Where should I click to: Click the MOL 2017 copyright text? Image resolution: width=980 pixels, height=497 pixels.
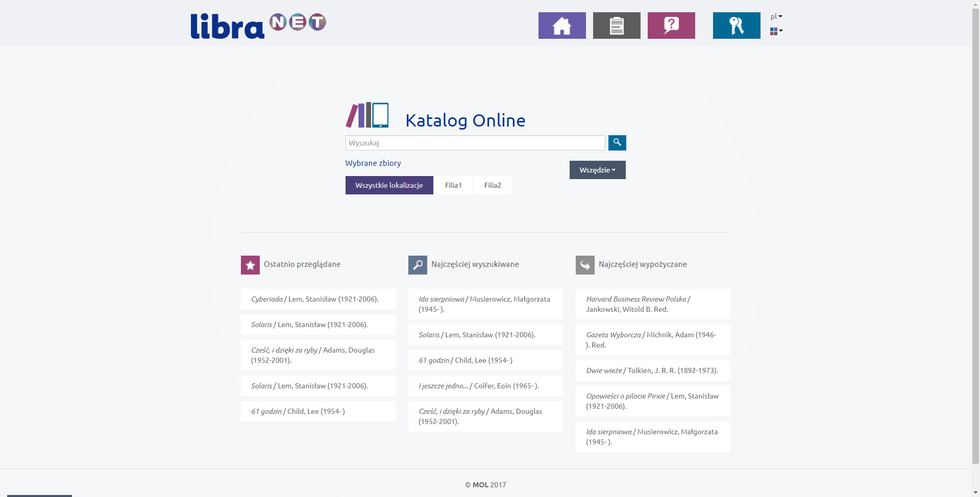pos(485,485)
